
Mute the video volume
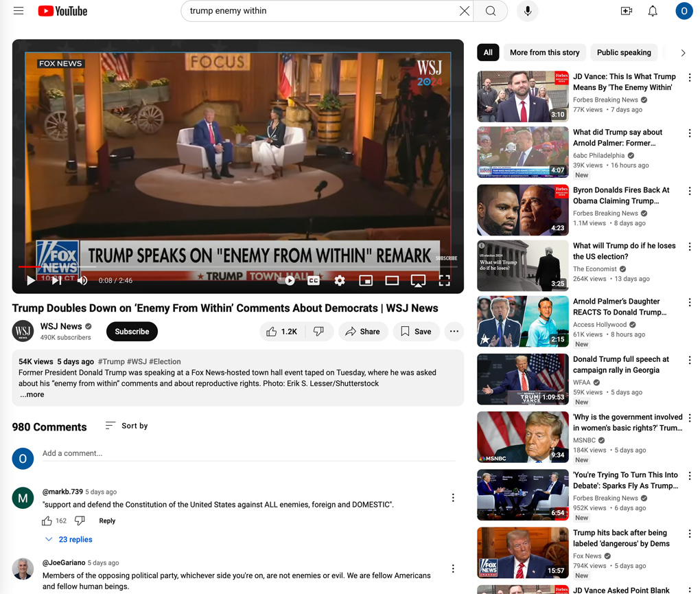point(82,280)
